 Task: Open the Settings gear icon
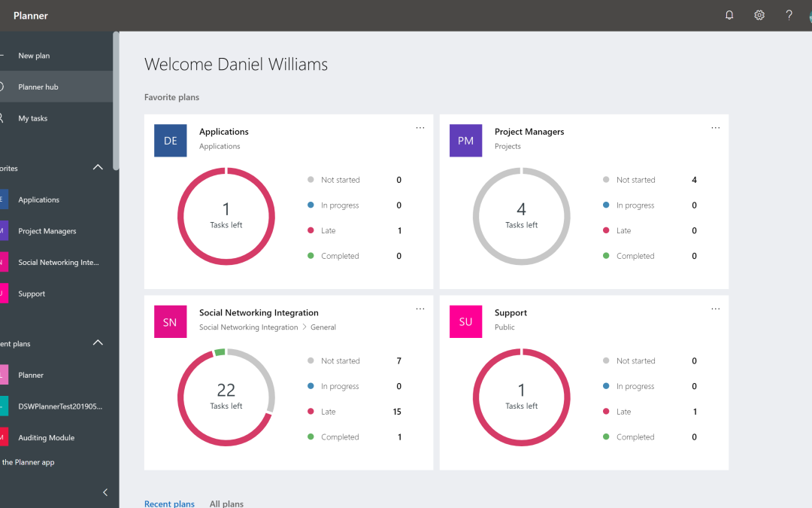tap(759, 15)
